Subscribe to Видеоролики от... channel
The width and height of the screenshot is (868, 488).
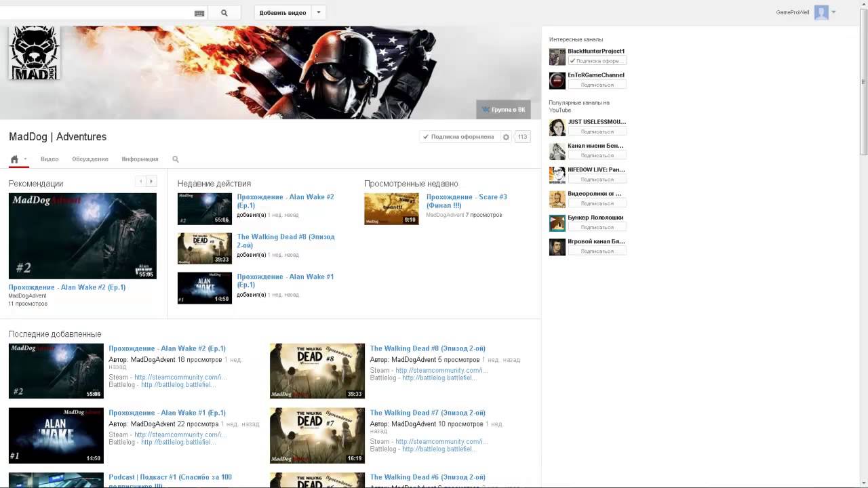597,203
